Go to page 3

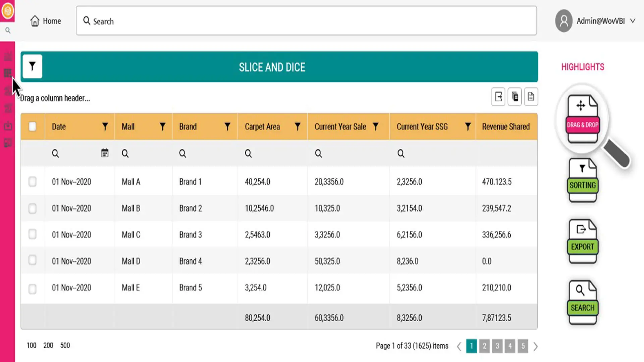[x=497, y=346]
